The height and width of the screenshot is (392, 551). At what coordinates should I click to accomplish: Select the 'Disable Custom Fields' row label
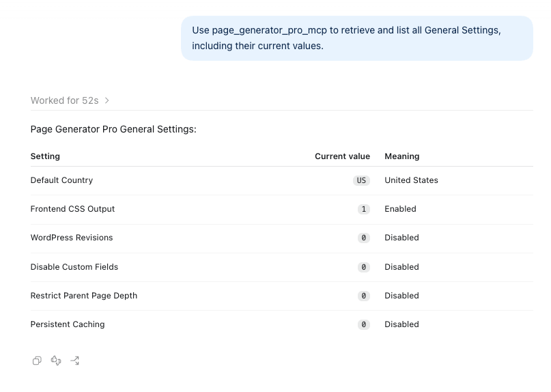point(74,267)
